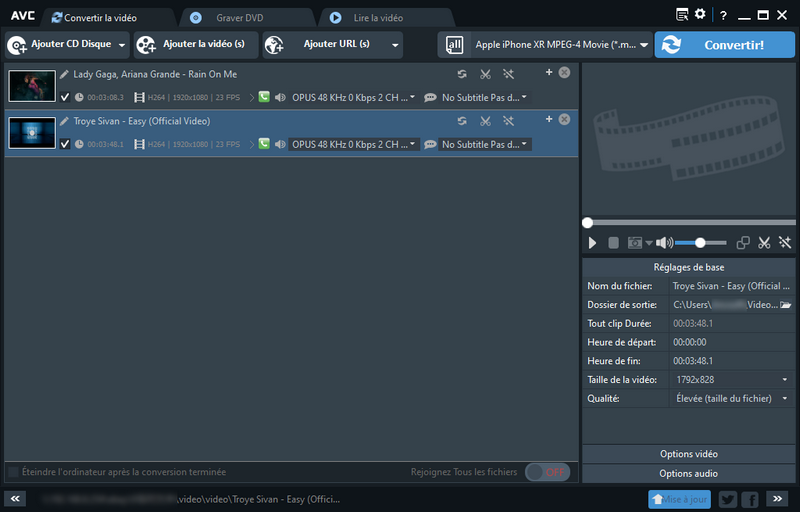Open clip scissors for Troye Sivan Easy
Screen dimensions: 800x512
tap(485, 121)
